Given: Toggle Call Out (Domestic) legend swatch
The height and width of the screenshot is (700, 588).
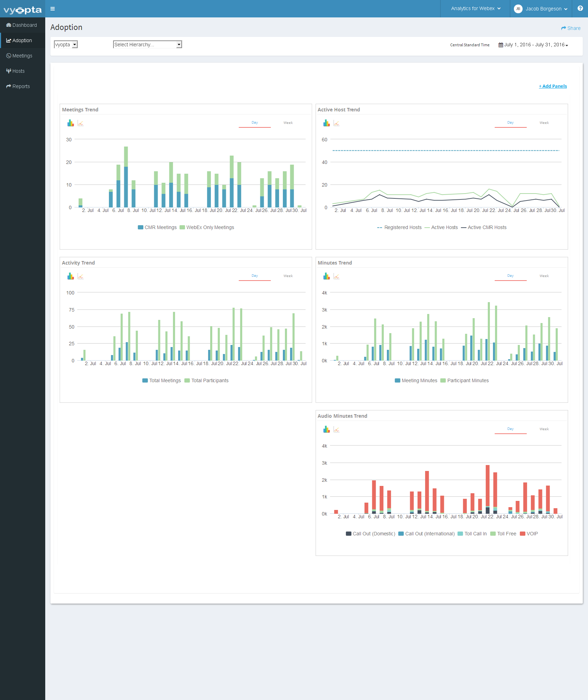Looking at the screenshot, I should pos(348,534).
